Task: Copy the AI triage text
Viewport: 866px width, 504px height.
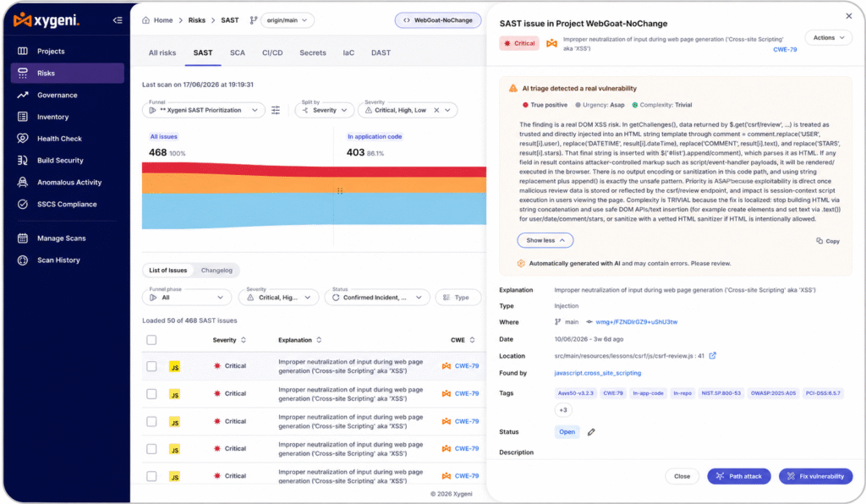Action: pyautogui.click(x=828, y=241)
